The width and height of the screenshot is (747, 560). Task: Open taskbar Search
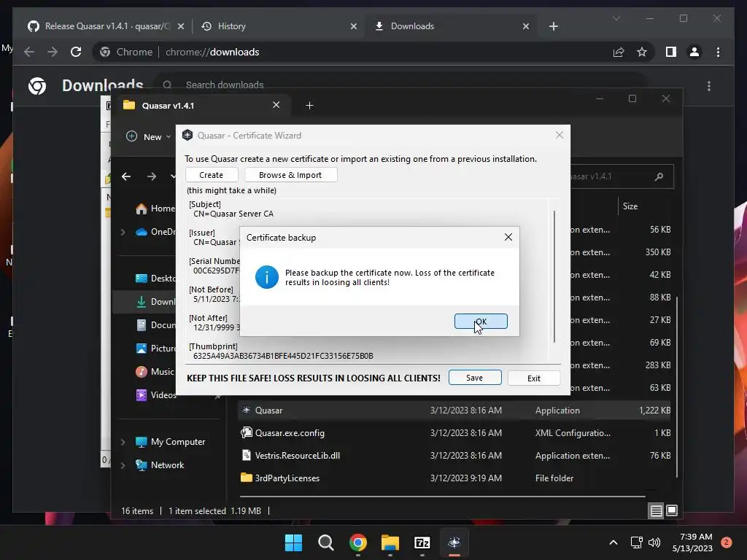326,542
